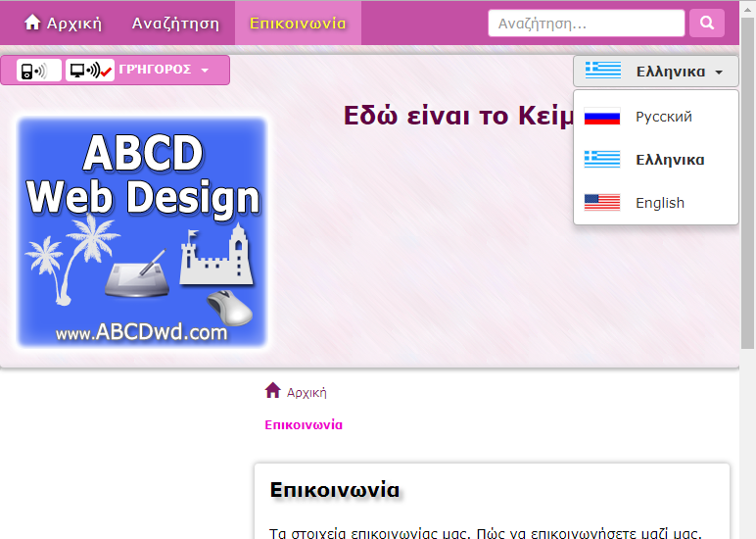
Task: Click the USA flag icon
Action: point(601,203)
